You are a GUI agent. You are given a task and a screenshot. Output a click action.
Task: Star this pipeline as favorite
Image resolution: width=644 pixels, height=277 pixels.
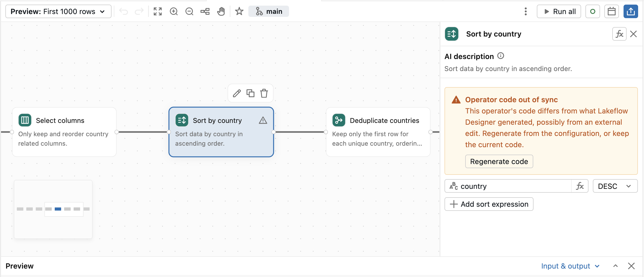point(239,11)
